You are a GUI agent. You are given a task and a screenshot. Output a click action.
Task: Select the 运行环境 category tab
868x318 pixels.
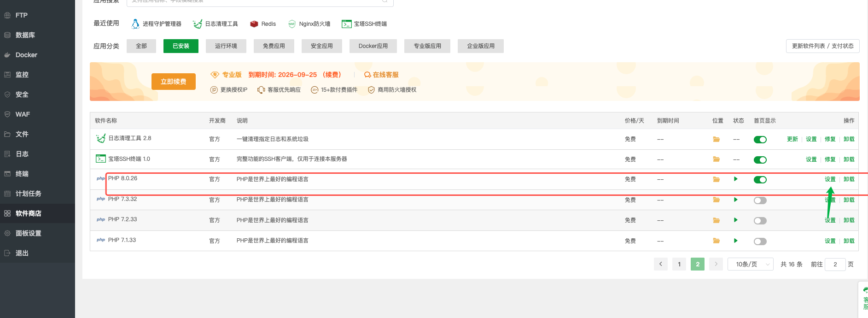tap(226, 46)
